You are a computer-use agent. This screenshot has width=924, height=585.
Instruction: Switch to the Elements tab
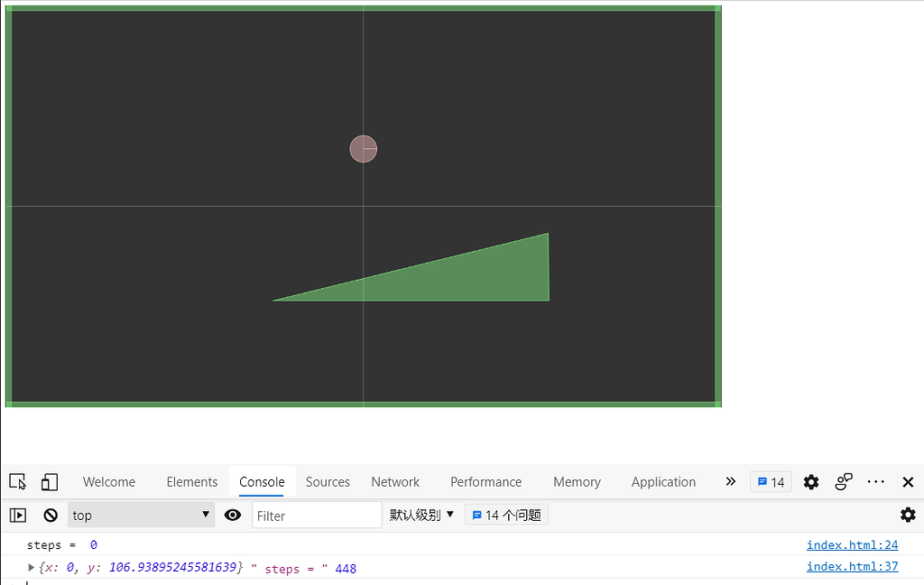pos(191,482)
